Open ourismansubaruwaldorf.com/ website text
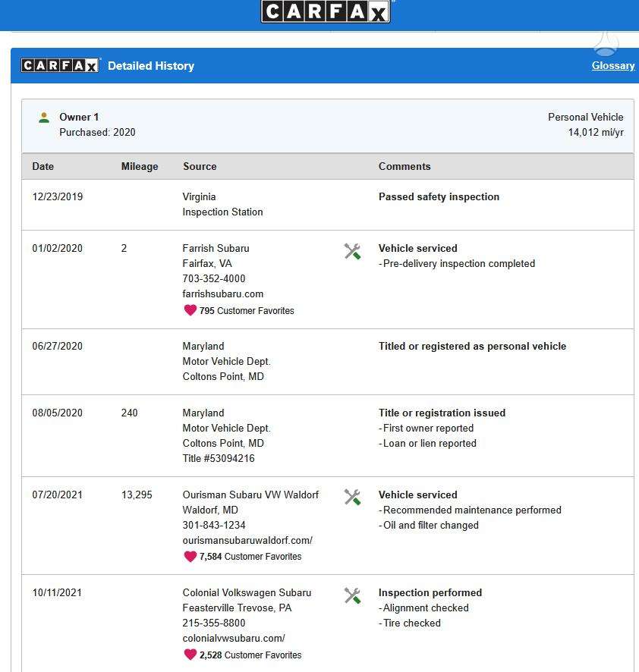 point(247,541)
